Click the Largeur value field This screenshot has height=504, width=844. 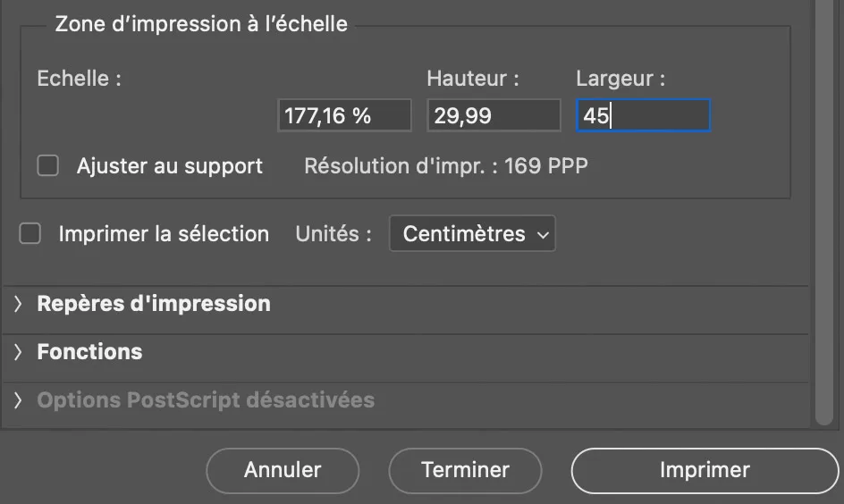[x=643, y=116]
